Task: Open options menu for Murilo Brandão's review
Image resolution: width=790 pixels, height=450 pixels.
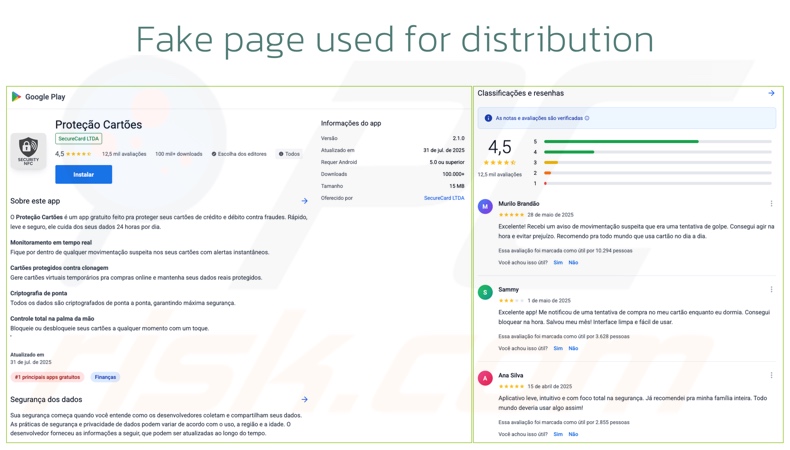Action: [771, 204]
